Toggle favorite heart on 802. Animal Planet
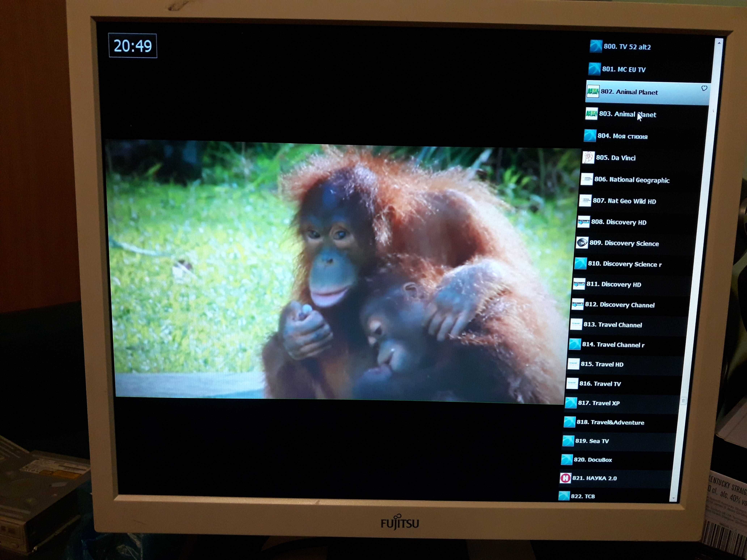The image size is (747, 560). pyautogui.click(x=704, y=88)
